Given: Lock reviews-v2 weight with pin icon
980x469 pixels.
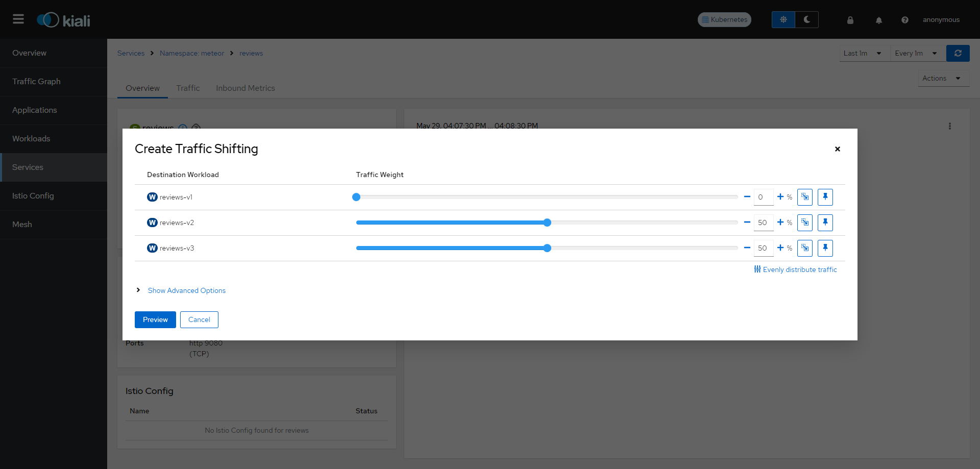Looking at the screenshot, I should coord(825,223).
